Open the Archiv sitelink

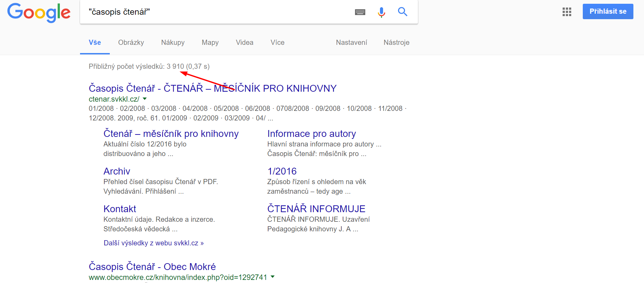coord(117,171)
